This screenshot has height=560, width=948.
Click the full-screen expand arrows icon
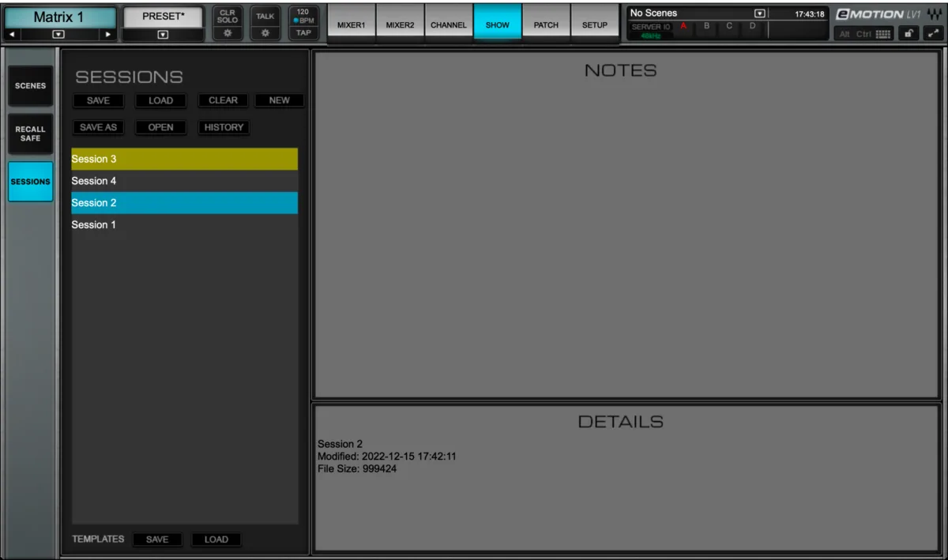[933, 34]
